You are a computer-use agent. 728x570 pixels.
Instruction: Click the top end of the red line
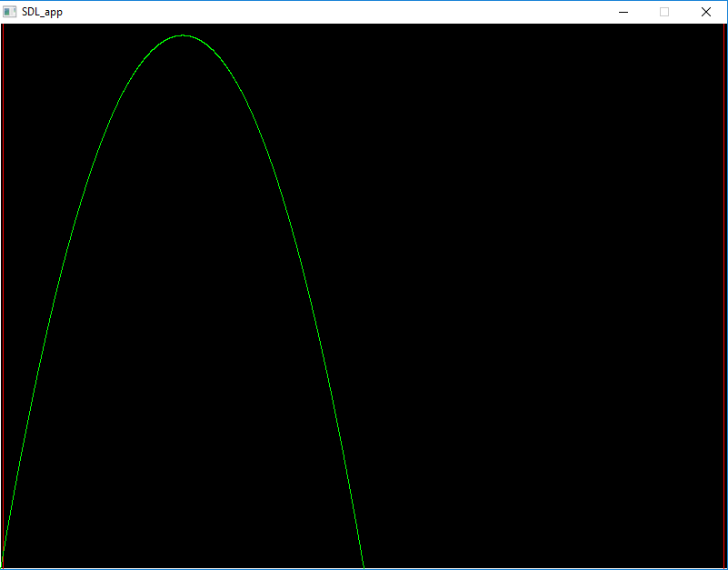724,27
